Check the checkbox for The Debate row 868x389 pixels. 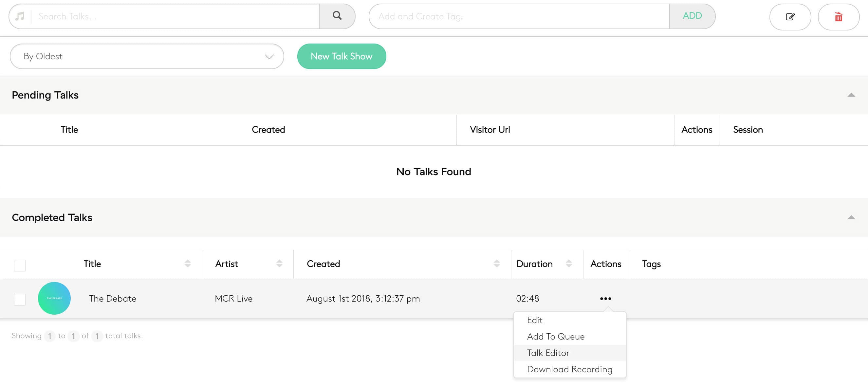[20, 299]
